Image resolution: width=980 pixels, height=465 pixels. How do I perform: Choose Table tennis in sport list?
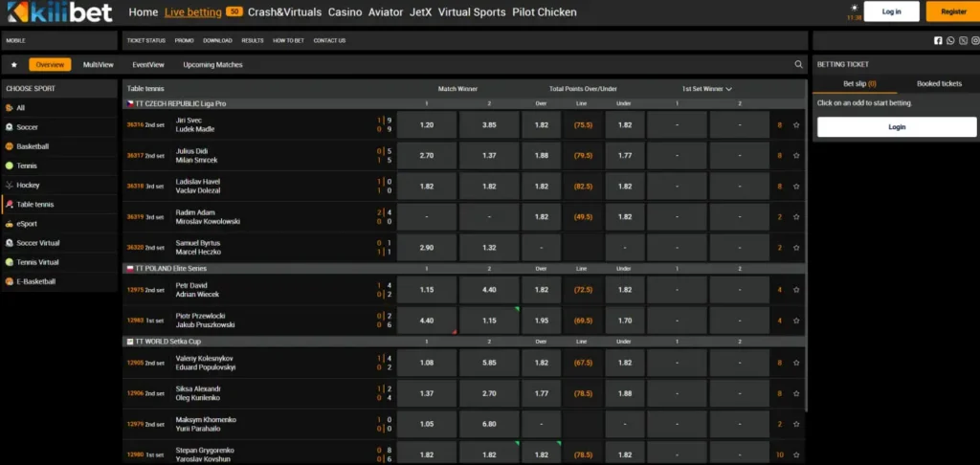point(59,205)
